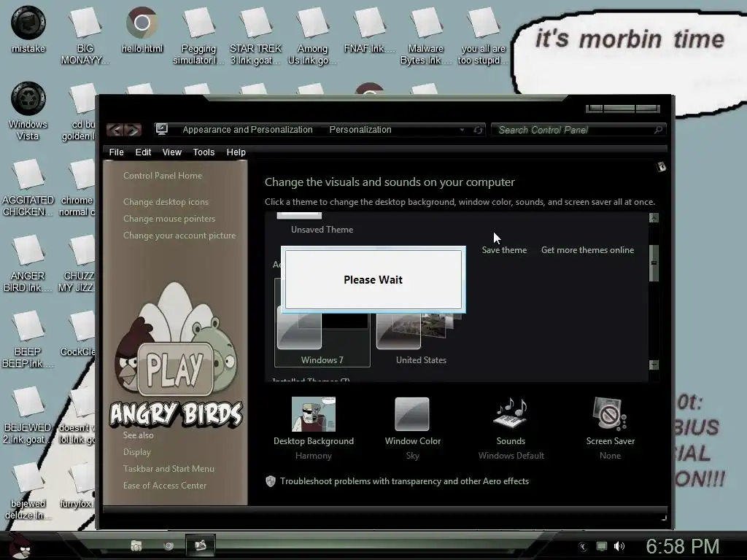Click the search magnifier icon

coord(658,130)
